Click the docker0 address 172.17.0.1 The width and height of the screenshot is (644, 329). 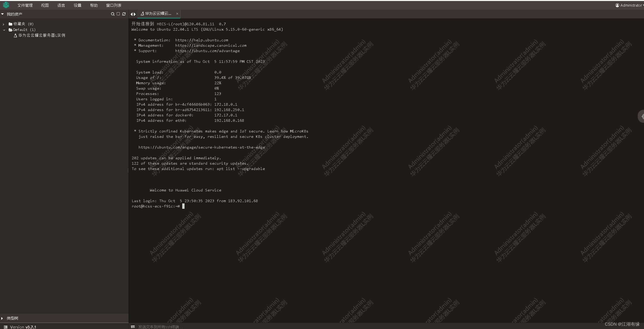click(x=226, y=115)
